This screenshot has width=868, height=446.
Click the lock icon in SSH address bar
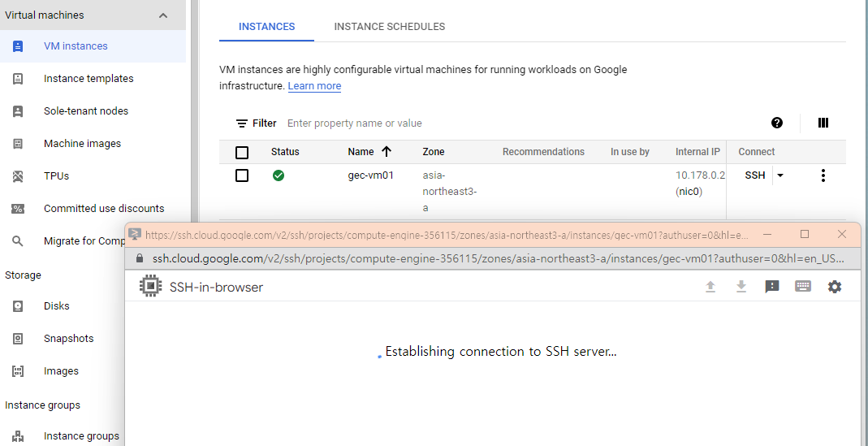pyautogui.click(x=140, y=258)
